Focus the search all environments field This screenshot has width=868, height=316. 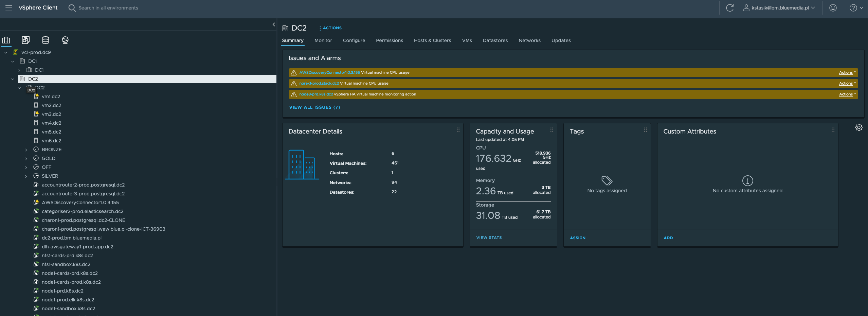(108, 8)
